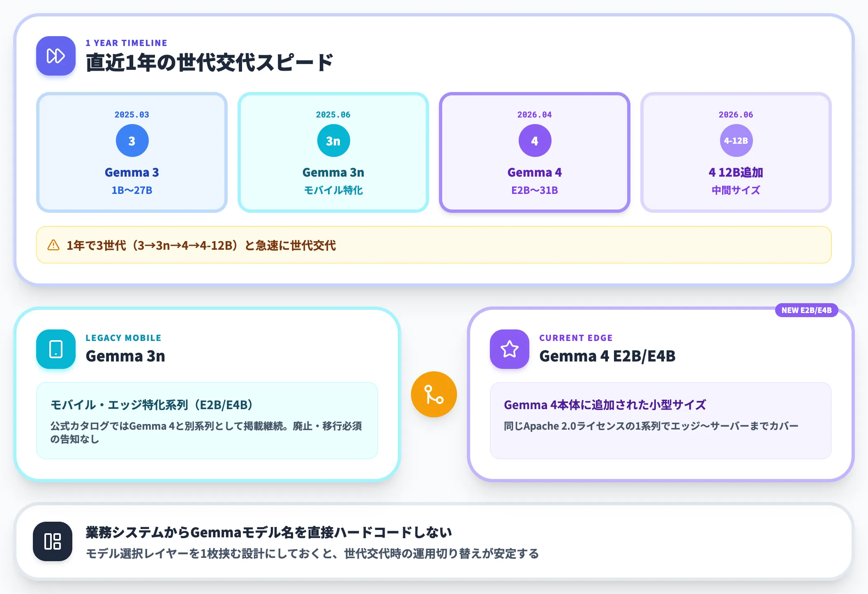Click the purple circle badge labeled 4

tap(535, 140)
